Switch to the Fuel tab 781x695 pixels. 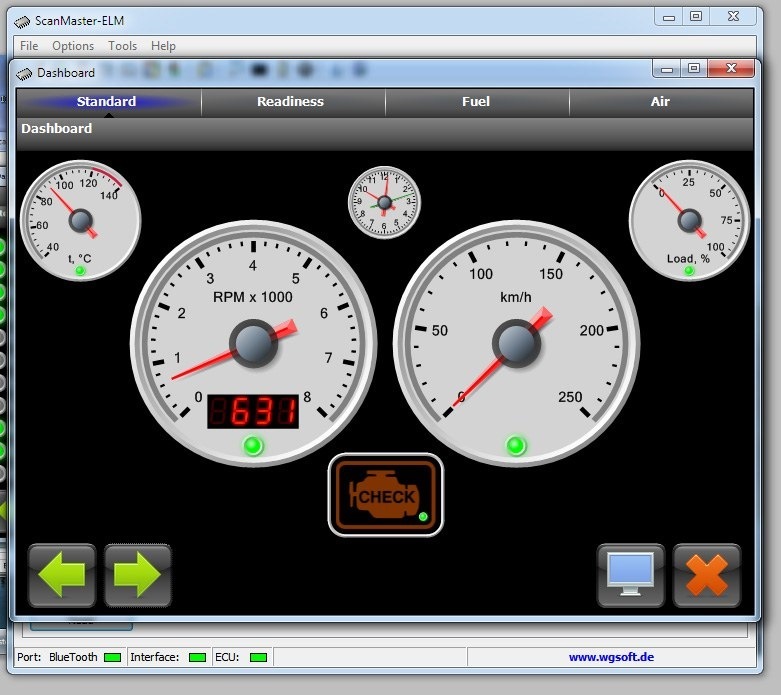(x=477, y=102)
